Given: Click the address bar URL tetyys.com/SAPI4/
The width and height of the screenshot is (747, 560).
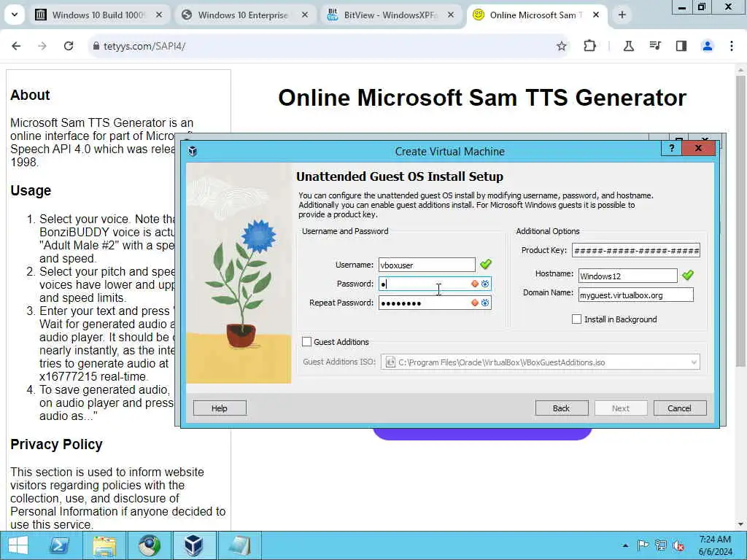Looking at the screenshot, I should [x=144, y=46].
